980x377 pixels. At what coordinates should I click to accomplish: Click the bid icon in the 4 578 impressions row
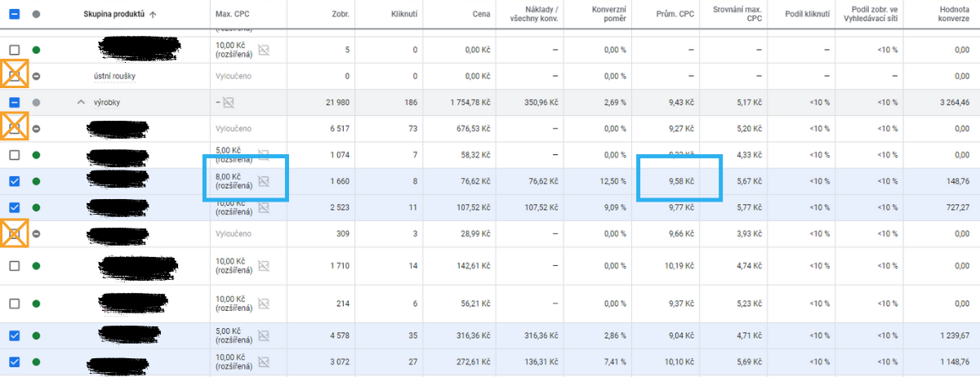tap(264, 335)
